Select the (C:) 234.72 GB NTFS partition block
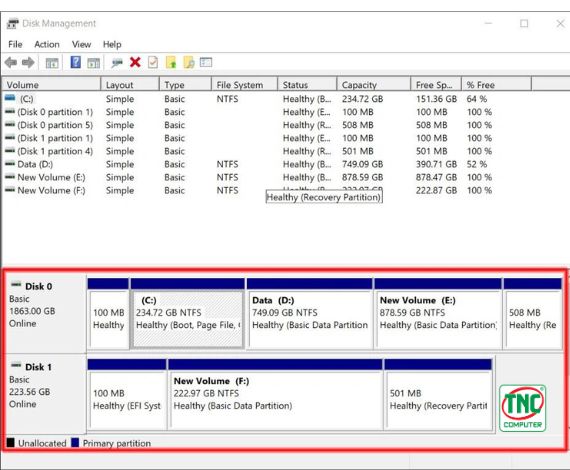 click(x=188, y=313)
